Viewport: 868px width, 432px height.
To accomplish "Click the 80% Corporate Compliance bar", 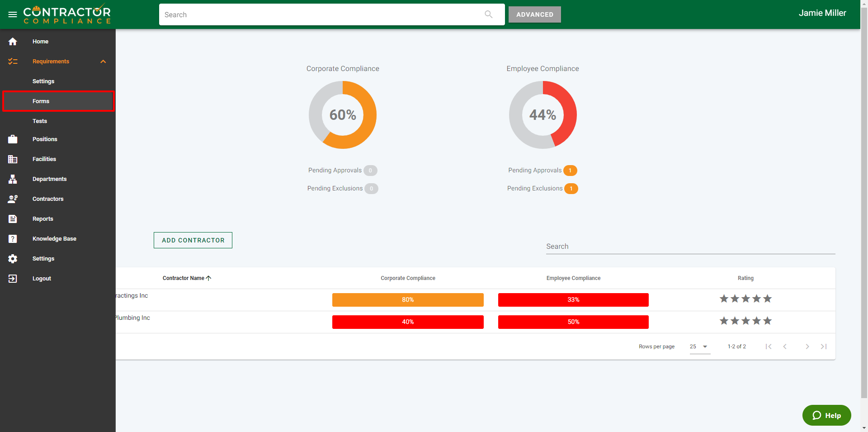I will [x=407, y=300].
